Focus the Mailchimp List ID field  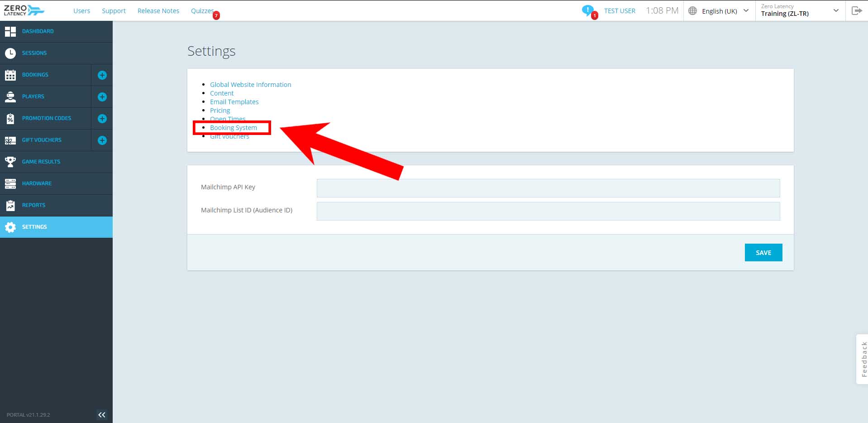pyautogui.click(x=548, y=211)
